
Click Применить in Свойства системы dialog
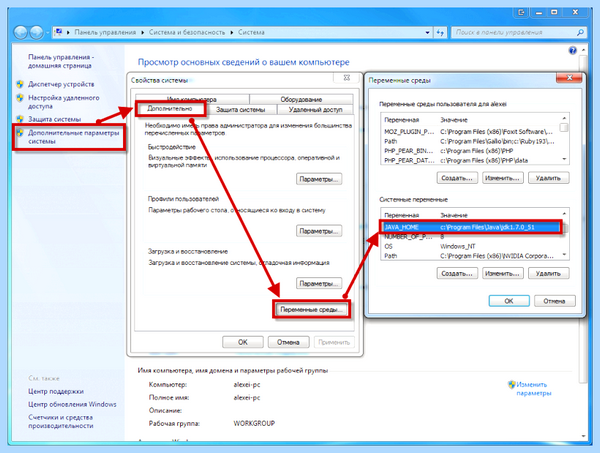tap(334, 342)
